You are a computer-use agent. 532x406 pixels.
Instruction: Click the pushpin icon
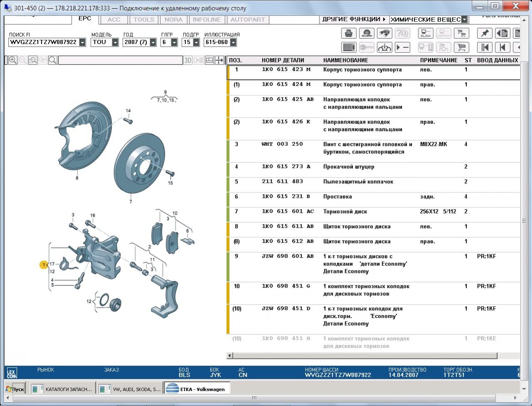pos(485,33)
